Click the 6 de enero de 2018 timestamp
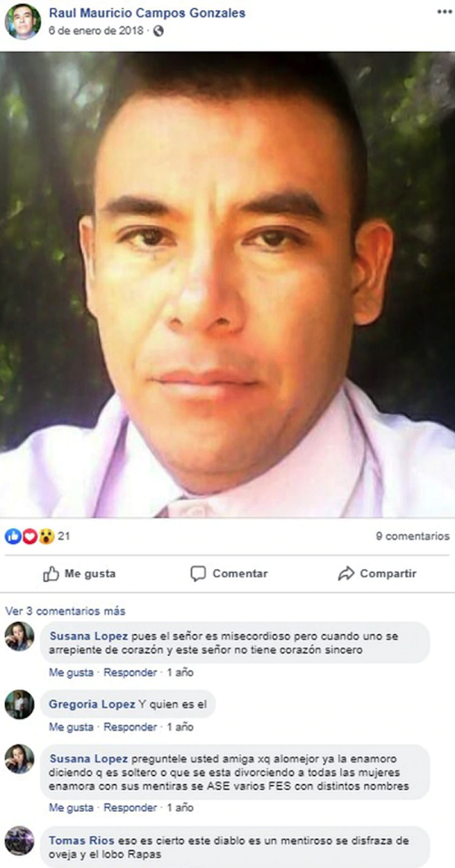The image size is (455, 868). [x=96, y=31]
